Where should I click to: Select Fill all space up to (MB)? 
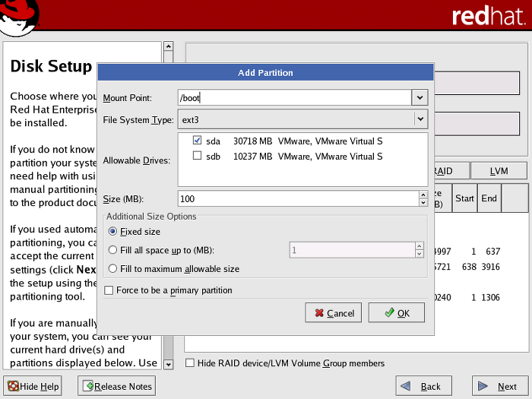coord(112,250)
